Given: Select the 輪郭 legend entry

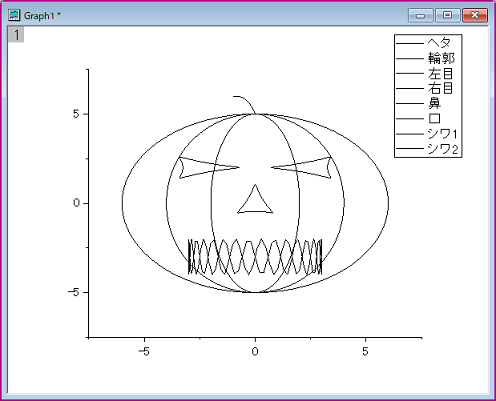Looking at the screenshot, I should tap(425, 58).
